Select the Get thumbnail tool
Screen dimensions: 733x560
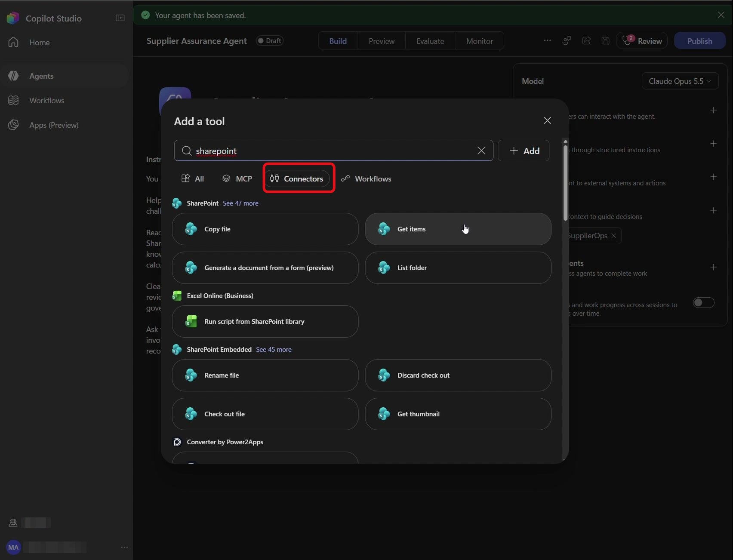(458, 414)
